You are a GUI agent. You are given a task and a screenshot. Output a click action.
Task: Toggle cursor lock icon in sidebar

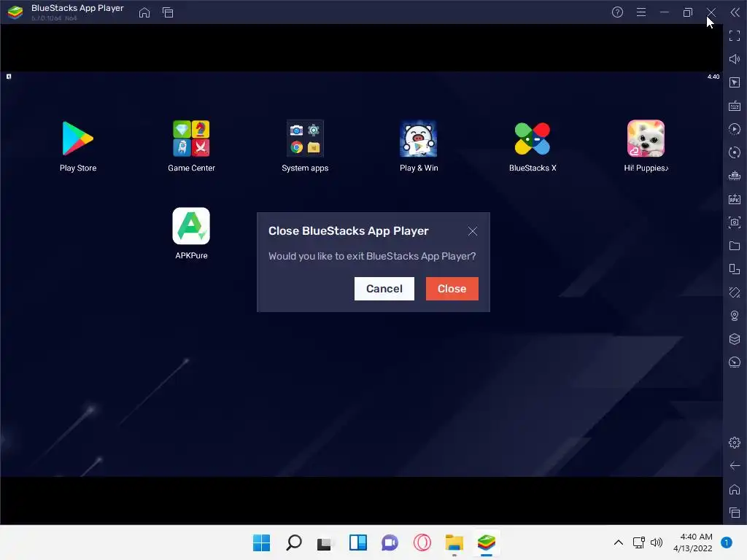coord(734,82)
